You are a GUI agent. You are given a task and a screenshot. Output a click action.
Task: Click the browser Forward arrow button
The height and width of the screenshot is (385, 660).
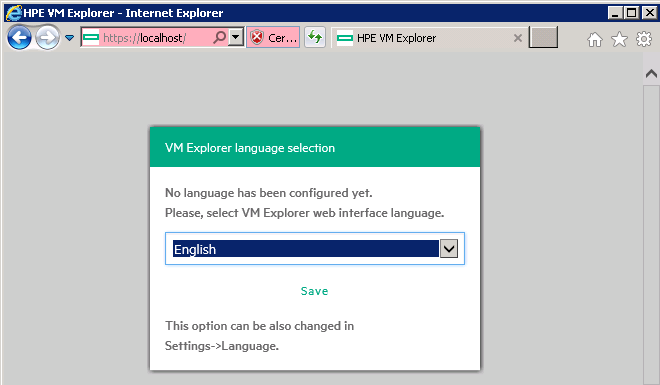point(47,38)
